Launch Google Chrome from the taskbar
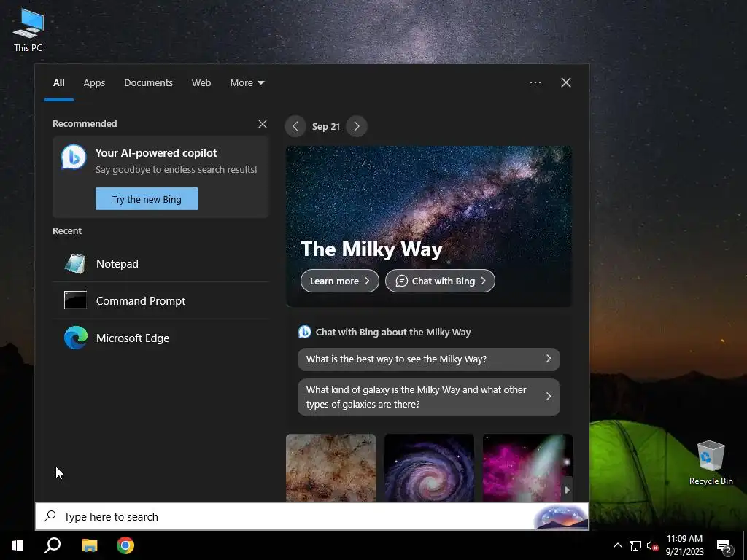This screenshot has height=560, width=747. (x=125, y=545)
